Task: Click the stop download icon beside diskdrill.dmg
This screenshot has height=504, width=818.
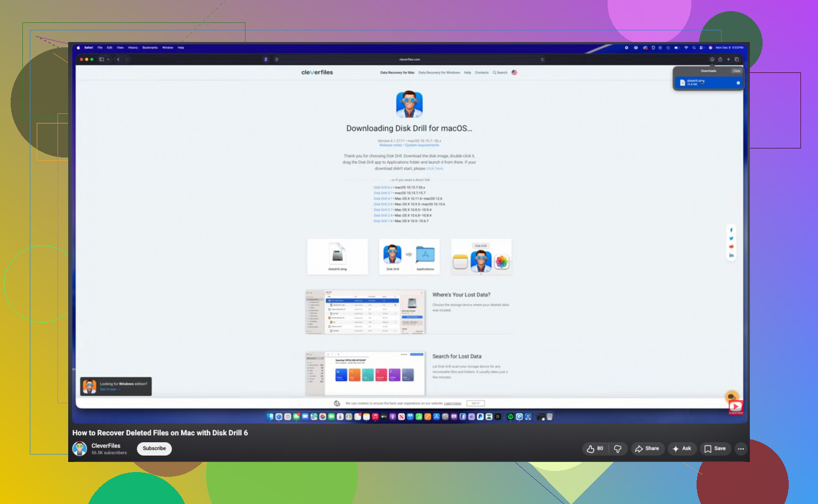Action: [738, 83]
